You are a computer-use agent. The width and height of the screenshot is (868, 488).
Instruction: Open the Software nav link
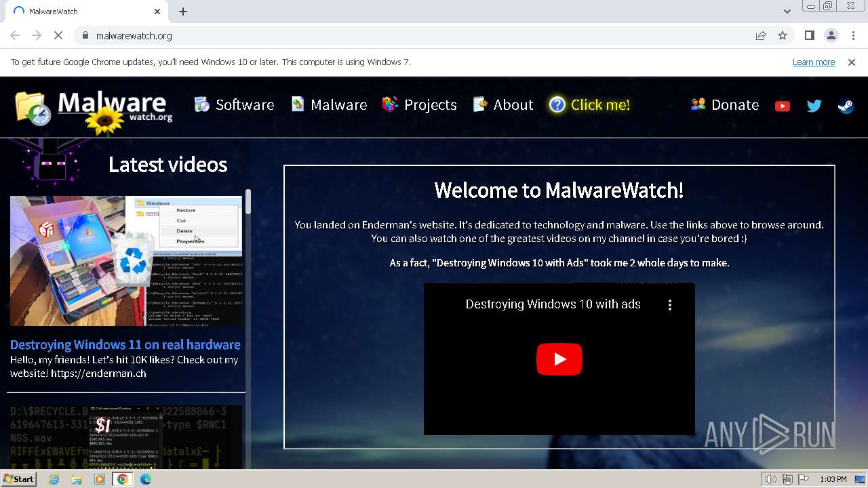coord(234,104)
